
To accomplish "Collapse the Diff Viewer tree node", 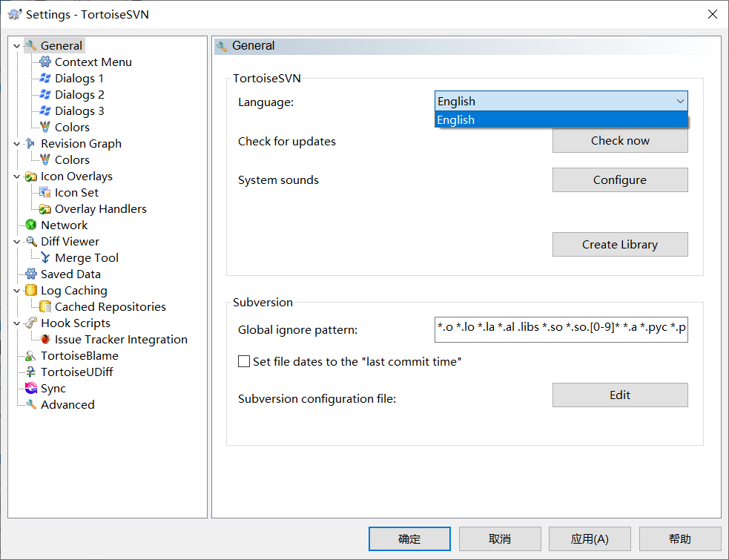I will pos(17,241).
